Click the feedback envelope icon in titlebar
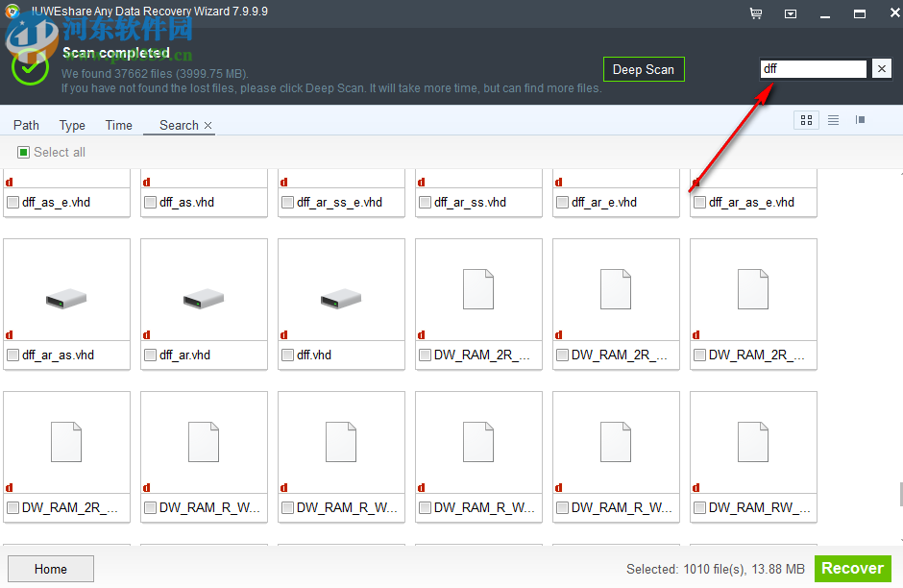 pyautogui.click(x=791, y=13)
